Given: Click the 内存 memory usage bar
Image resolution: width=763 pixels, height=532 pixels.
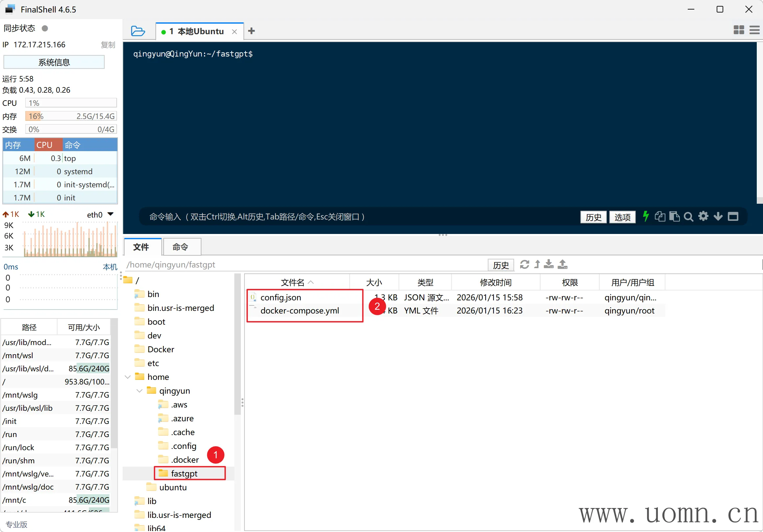Looking at the screenshot, I should pos(71,116).
